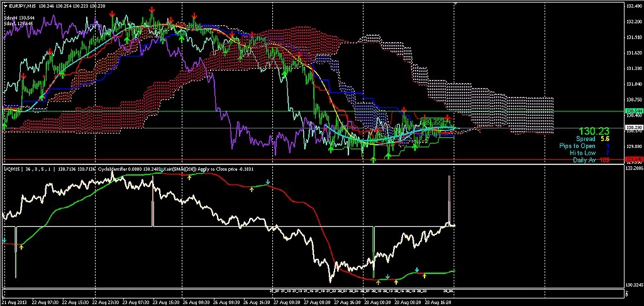Click the 133.2006 indicator scale value
The image size is (644, 306).
pyautogui.click(x=633, y=168)
